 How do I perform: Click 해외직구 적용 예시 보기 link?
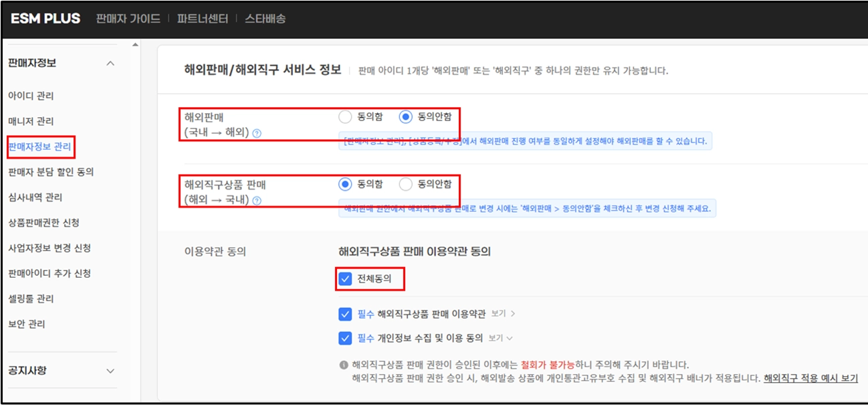click(810, 378)
